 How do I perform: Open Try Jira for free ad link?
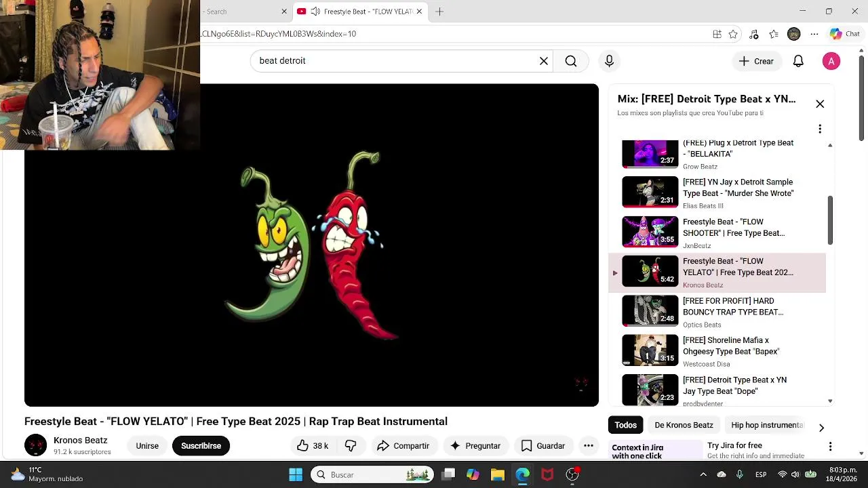pos(734,445)
